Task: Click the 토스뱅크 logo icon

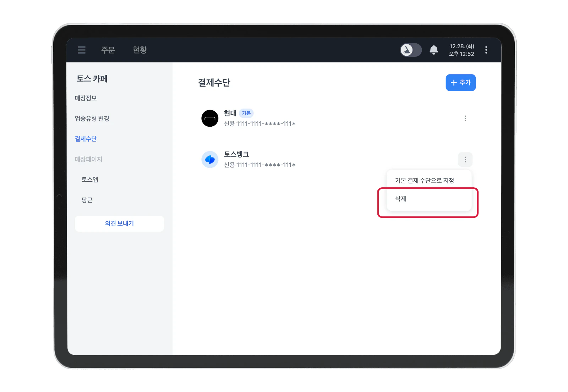Action: [x=210, y=159]
